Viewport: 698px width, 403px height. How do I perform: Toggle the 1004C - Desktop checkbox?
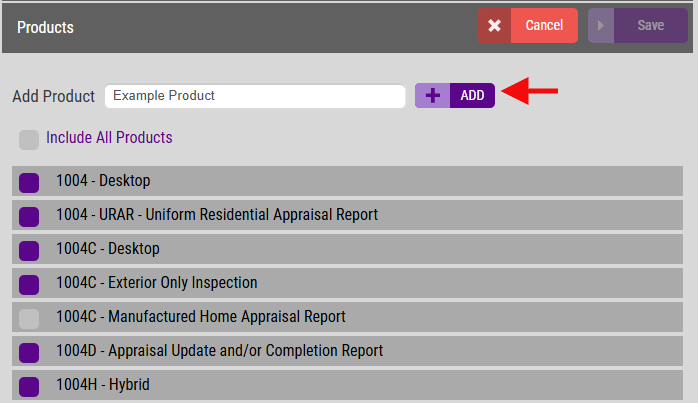[29, 251]
